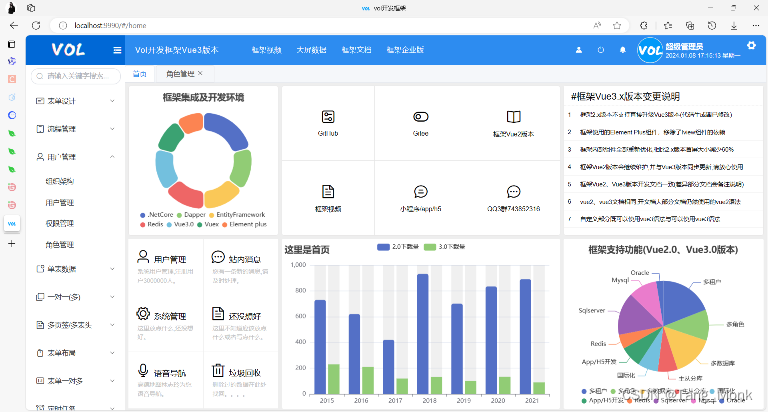This screenshot has height=412, width=768.
Task: Expand the 表单一对多 sidebar menu
Action: (x=74, y=381)
